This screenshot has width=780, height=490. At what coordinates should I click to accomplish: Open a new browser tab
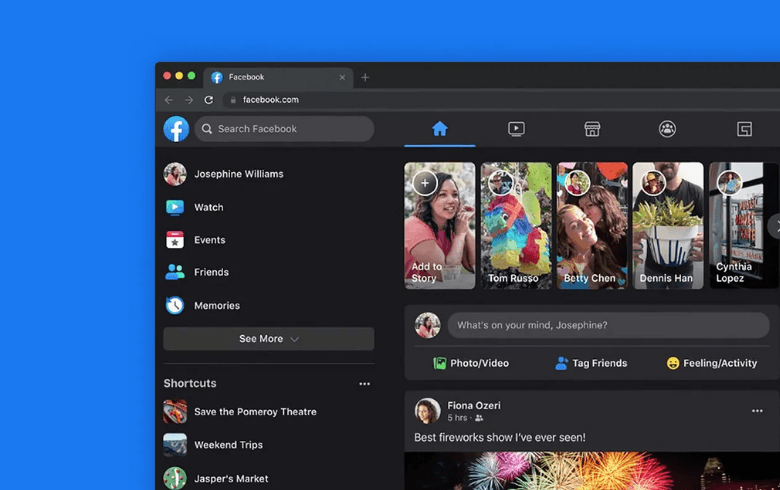(x=365, y=77)
